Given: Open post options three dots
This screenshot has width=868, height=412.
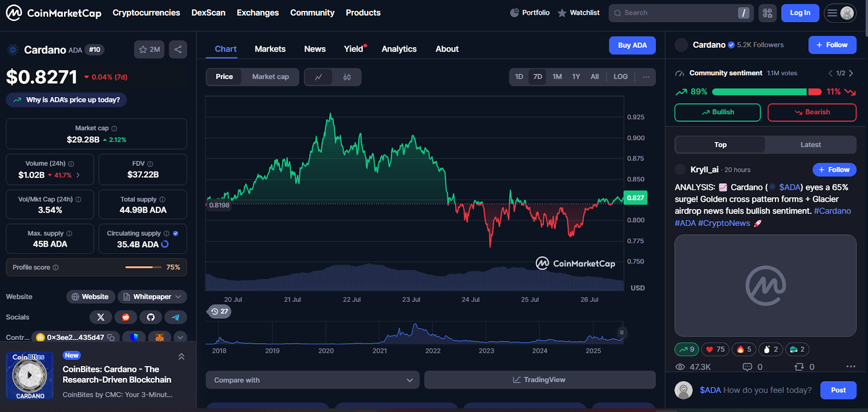Looking at the screenshot, I should [x=851, y=367].
